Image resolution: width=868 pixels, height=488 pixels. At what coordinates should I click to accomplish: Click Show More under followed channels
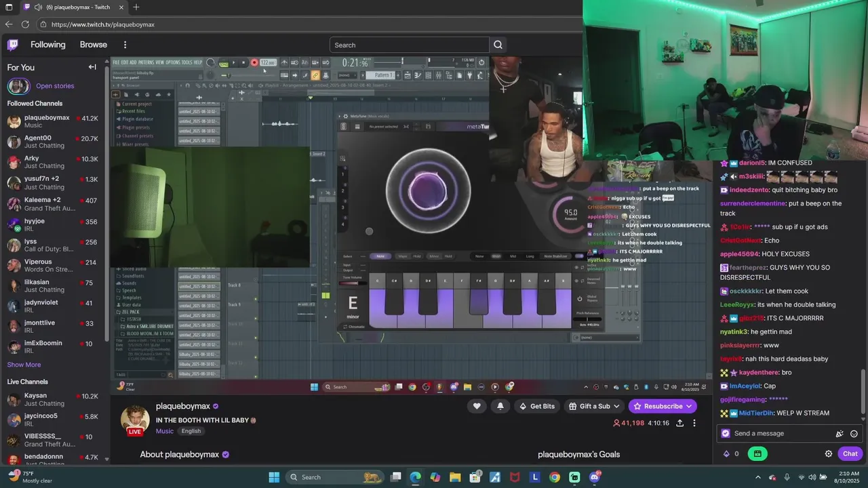[24, 365]
